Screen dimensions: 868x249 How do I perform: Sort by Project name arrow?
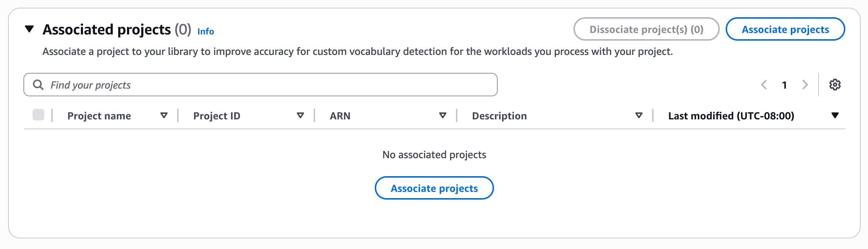point(164,116)
